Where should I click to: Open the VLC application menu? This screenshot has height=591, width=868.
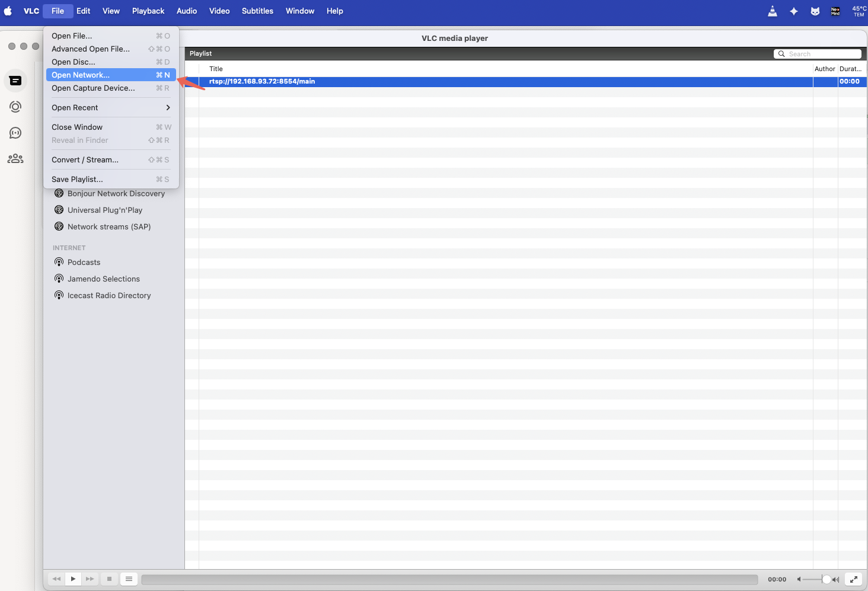click(31, 11)
